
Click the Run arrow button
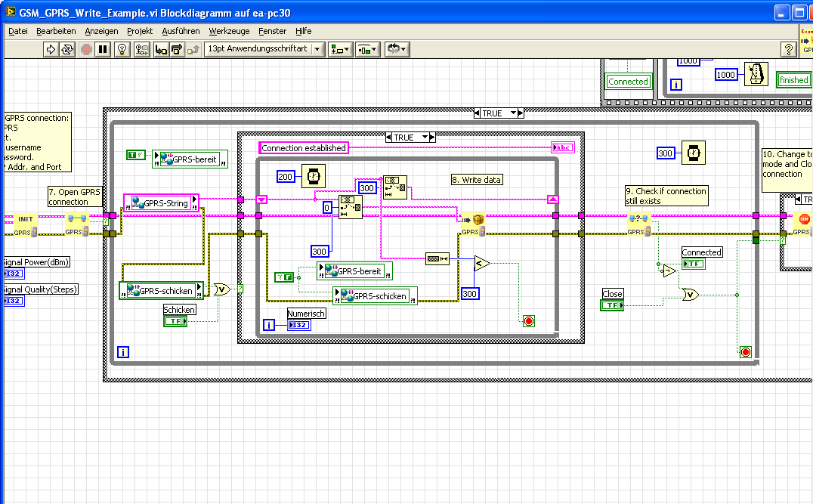click(51, 49)
